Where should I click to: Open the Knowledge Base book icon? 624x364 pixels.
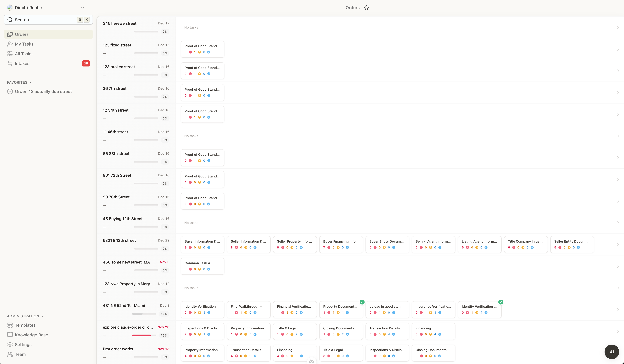coord(10,335)
